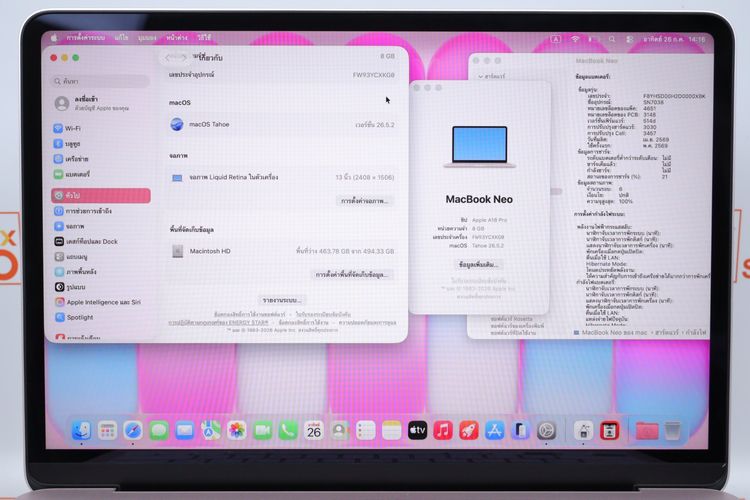Image resolution: width=750 pixels, height=500 pixels.
Task: Open Apple Intelligence and Siri settings
Action: 100,302
